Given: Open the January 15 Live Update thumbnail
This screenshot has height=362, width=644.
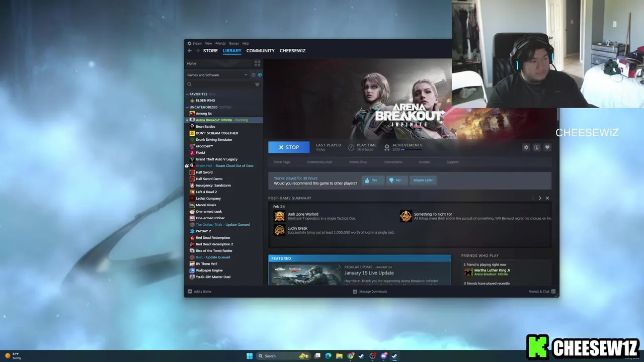Looking at the screenshot, I should pos(306,275).
